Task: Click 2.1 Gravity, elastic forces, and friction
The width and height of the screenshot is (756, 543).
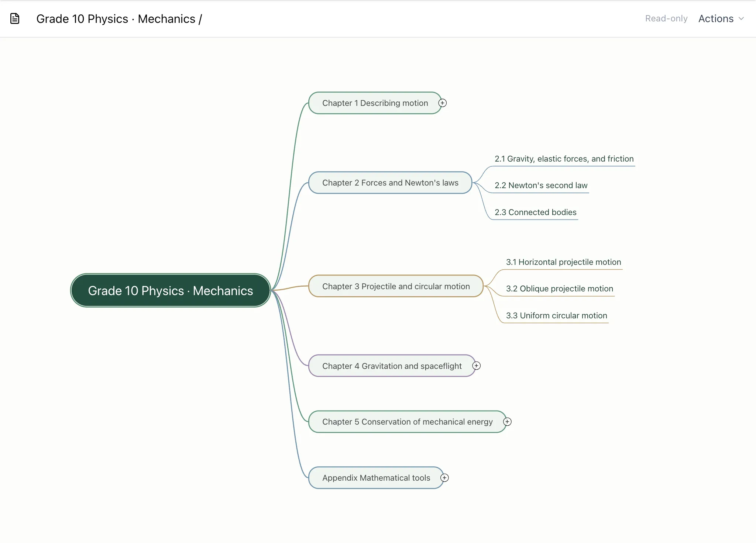Action: tap(564, 159)
